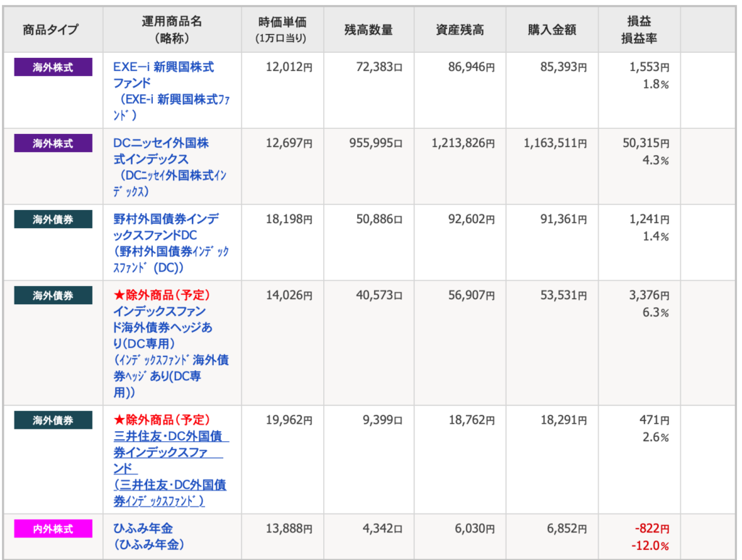Select the red loss value -822円
The height and width of the screenshot is (560, 742).
pos(652,529)
